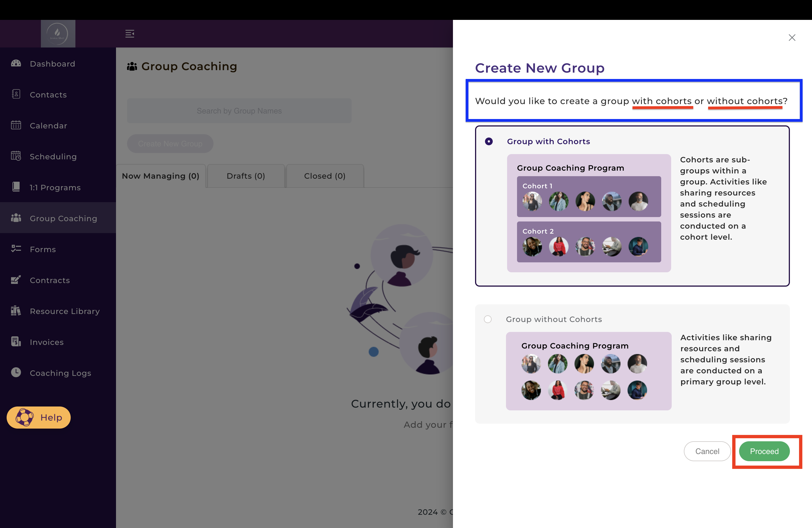Click the Calendar icon in sidebar

[16, 125]
